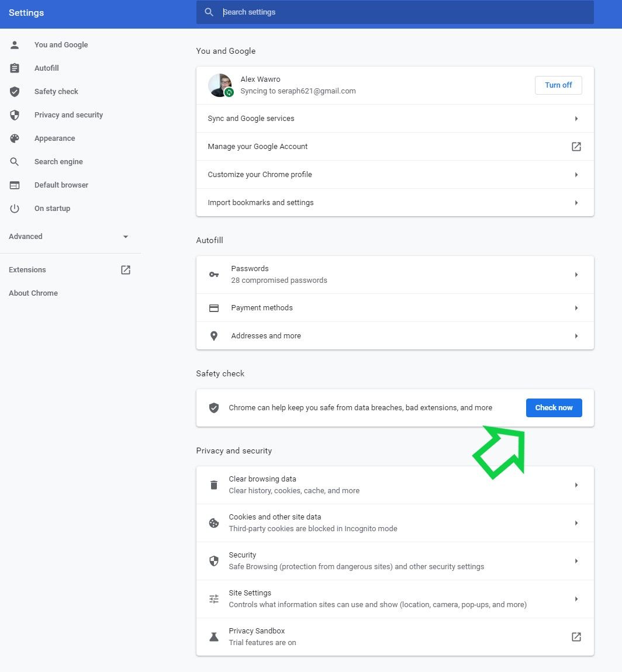This screenshot has height=672, width=622.
Task: Select You and Google in sidebar
Action: tap(61, 44)
